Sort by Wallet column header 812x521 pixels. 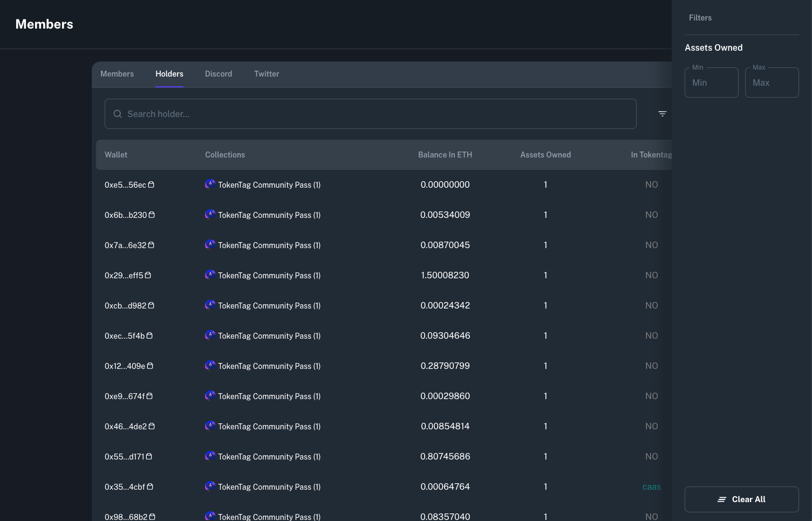tap(116, 155)
